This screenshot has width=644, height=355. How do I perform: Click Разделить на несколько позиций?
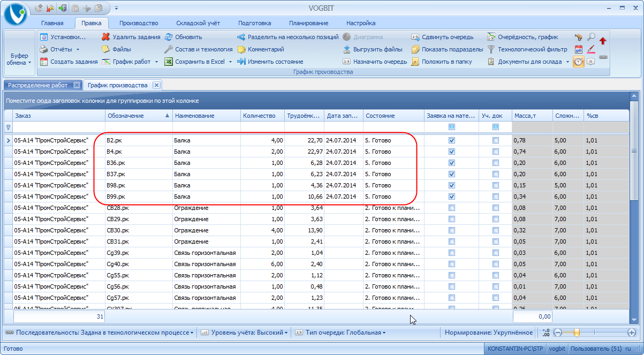pyautogui.click(x=288, y=37)
